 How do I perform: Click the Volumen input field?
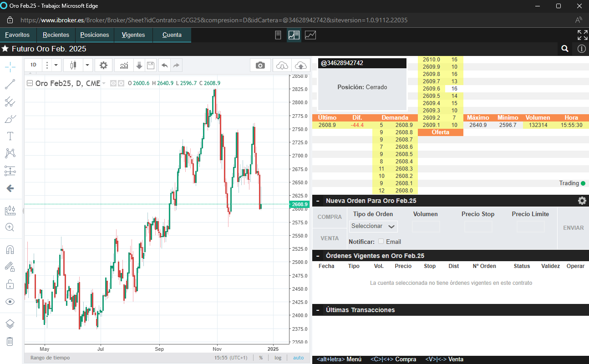(426, 226)
